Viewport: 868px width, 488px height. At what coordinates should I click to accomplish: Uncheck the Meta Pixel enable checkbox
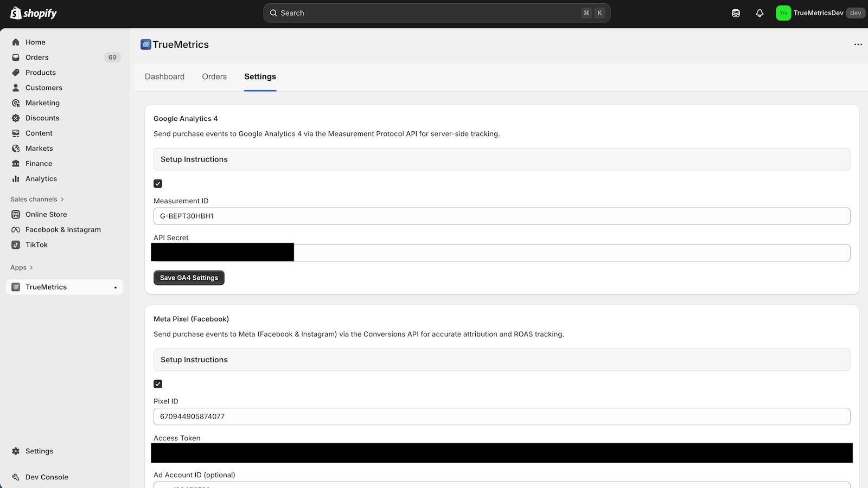click(158, 384)
